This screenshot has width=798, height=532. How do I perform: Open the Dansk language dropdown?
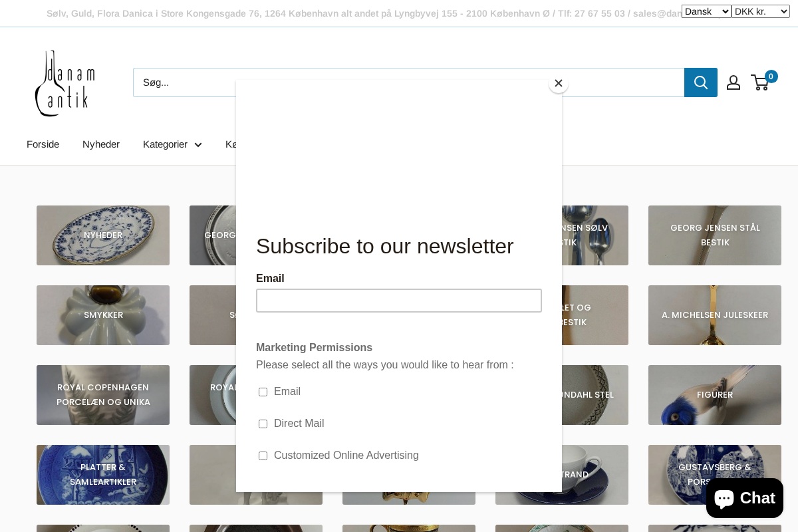(x=706, y=11)
